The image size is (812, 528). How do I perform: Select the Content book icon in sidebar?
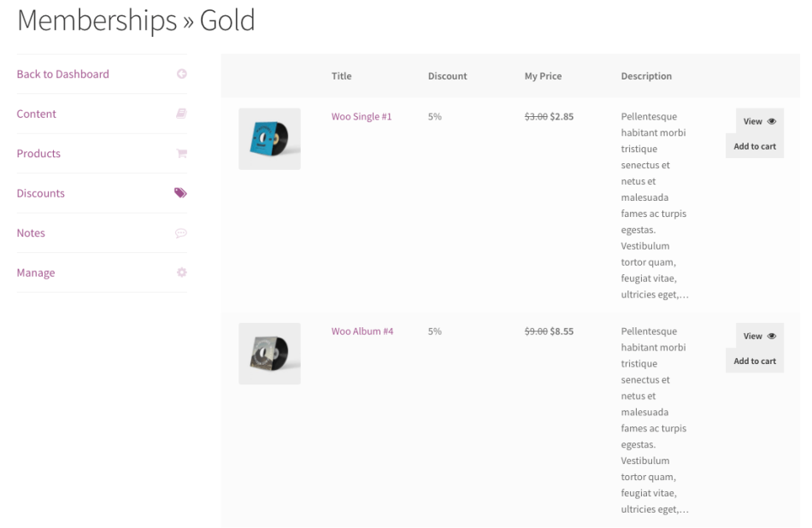[x=181, y=113]
